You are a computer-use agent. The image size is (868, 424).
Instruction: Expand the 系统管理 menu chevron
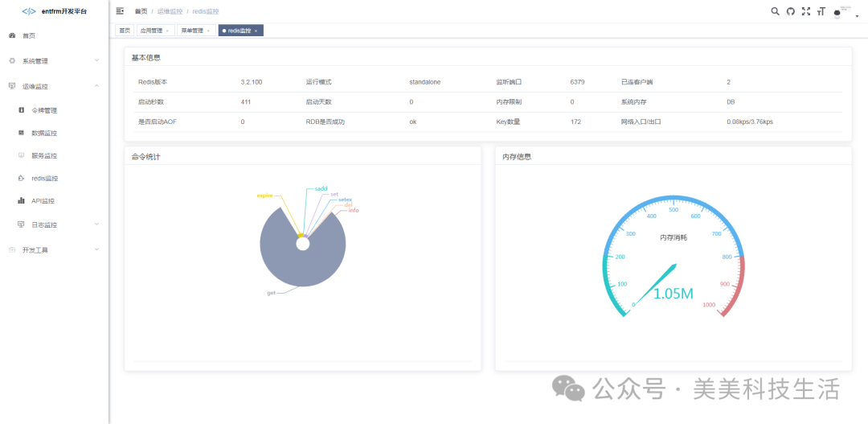(x=96, y=60)
